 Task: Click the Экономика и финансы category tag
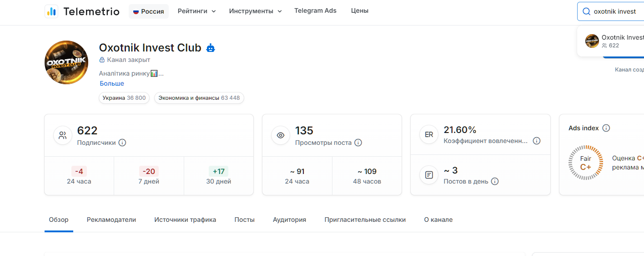point(199,98)
